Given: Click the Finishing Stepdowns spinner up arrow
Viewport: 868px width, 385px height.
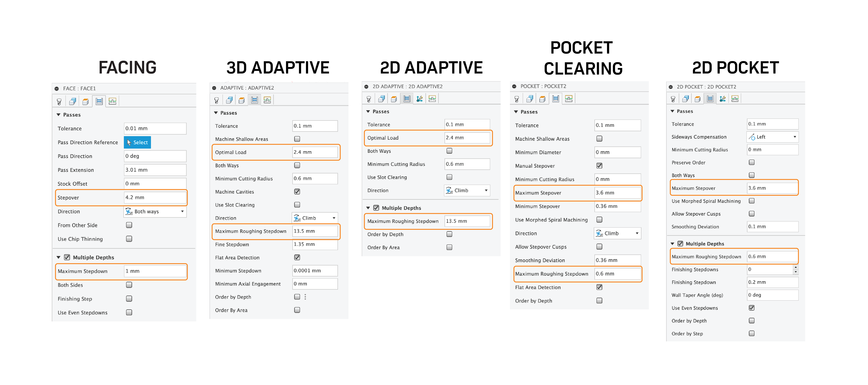Looking at the screenshot, I should point(796,267).
